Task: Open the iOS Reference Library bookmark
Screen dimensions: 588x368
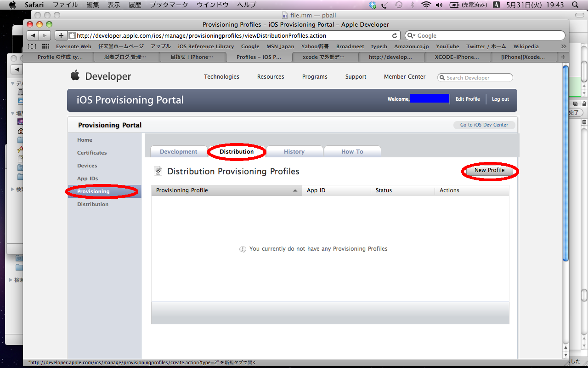Action: tap(206, 46)
